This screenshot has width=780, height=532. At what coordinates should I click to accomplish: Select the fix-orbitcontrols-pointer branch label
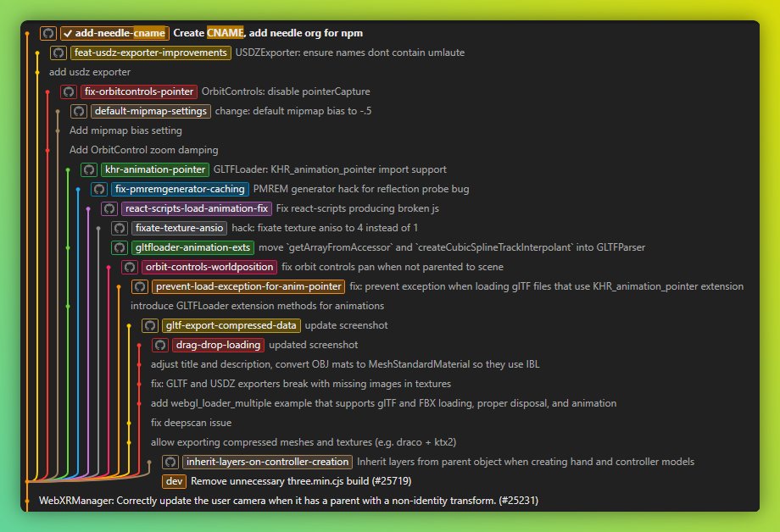click(139, 91)
